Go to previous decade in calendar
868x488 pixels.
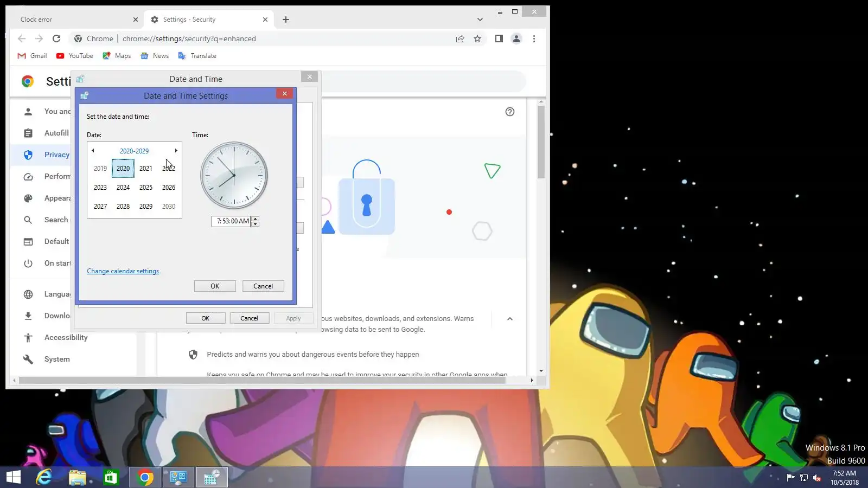point(93,151)
